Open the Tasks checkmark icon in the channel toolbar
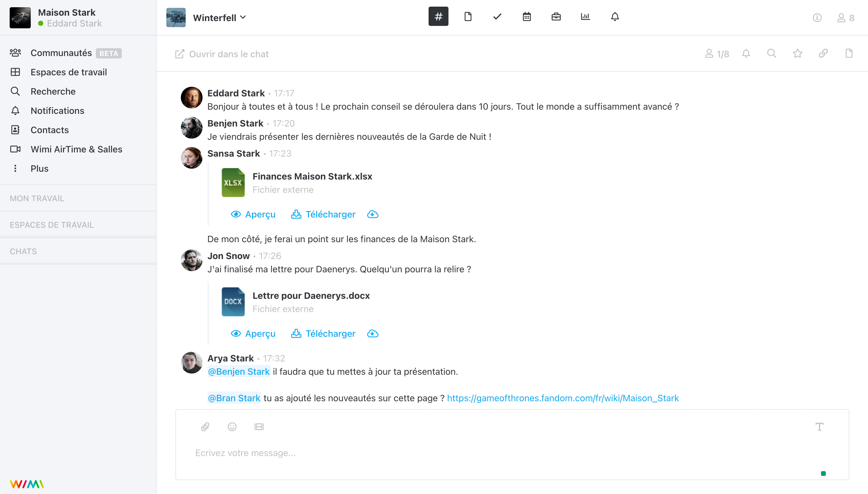Viewport: 868px width, 494px height. point(497,16)
